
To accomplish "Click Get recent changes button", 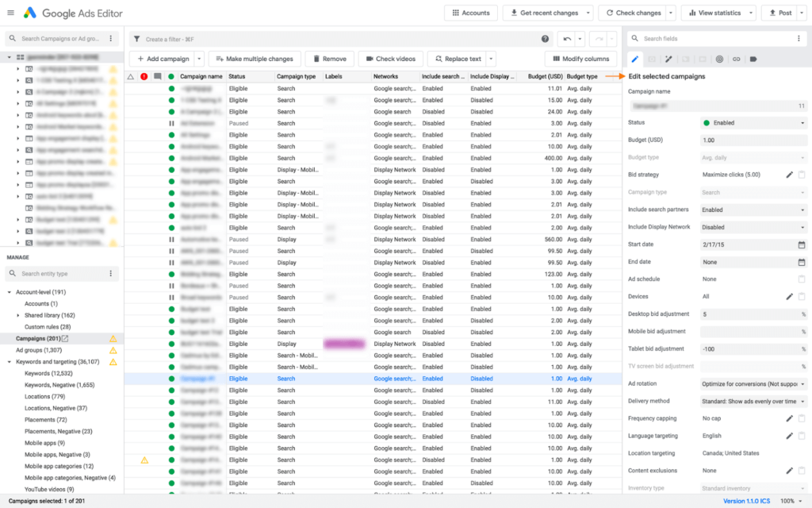I will 544,13.
